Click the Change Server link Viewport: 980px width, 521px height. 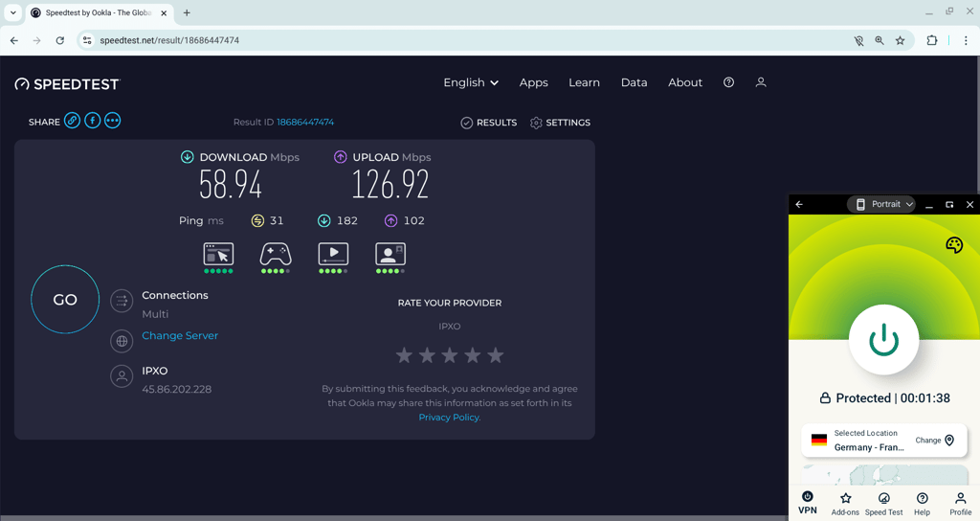pyautogui.click(x=180, y=336)
